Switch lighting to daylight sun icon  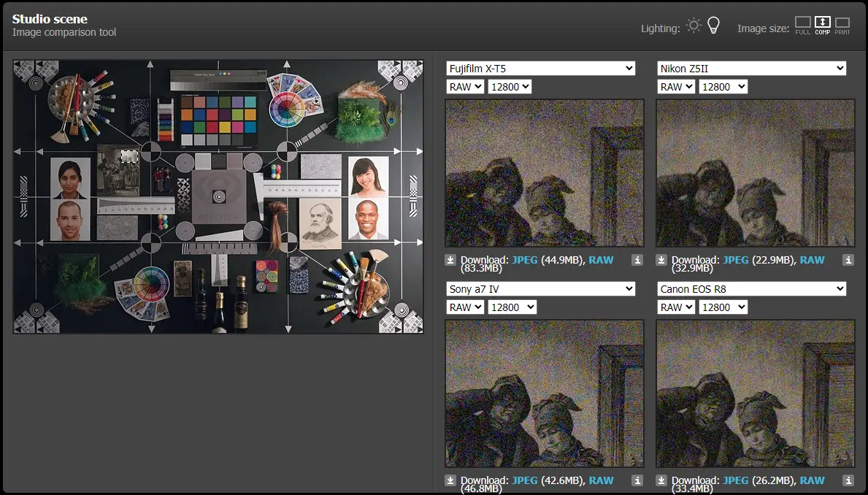[694, 26]
